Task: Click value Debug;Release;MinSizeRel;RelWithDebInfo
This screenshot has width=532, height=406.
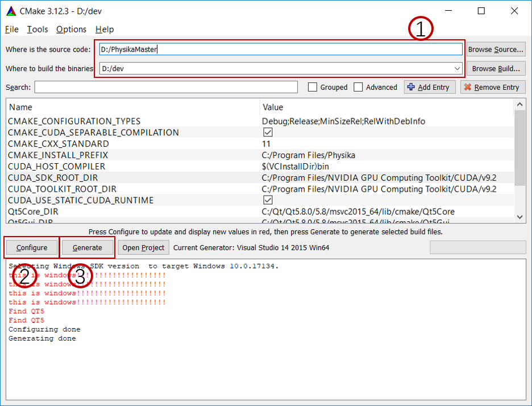Action: [x=343, y=121]
